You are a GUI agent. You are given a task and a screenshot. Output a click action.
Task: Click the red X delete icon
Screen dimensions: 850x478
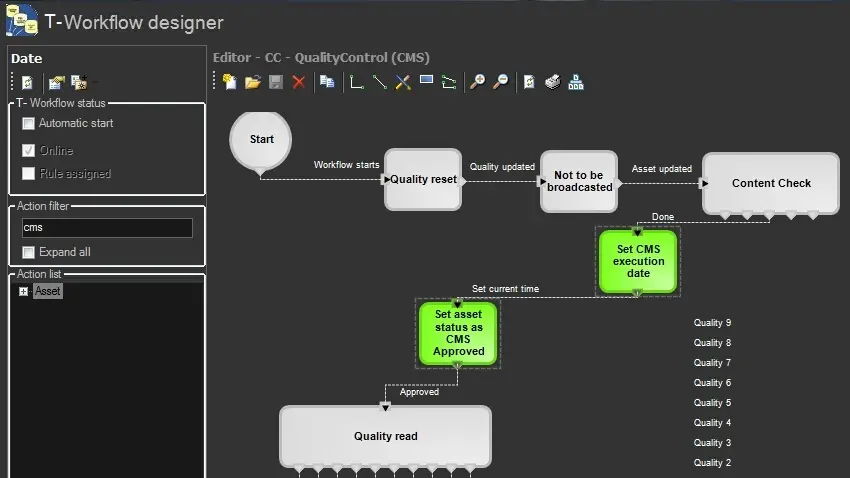(x=298, y=82)
